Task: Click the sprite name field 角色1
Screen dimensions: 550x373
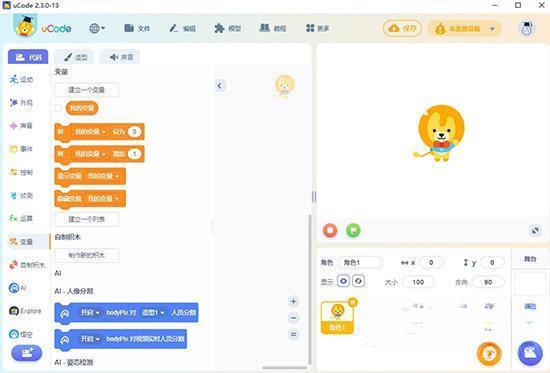Action: 360,262
